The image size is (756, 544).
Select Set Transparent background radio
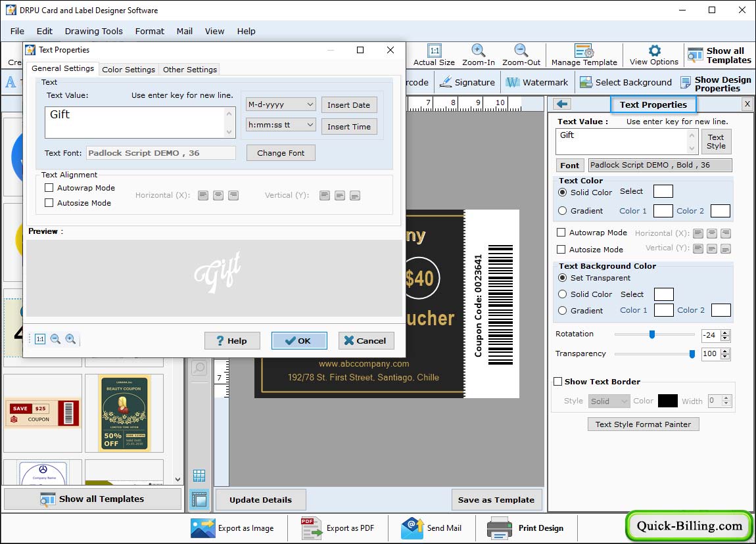[x=562, y=277]
